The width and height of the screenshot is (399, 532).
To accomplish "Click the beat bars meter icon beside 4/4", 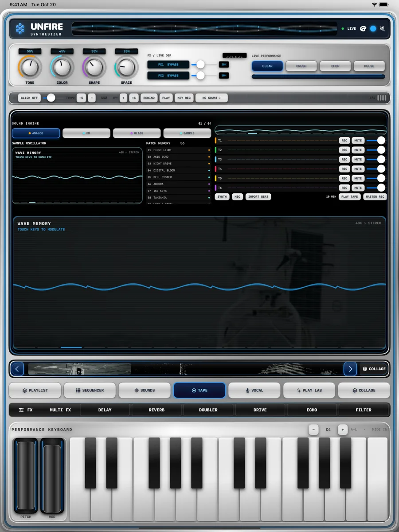I will (x=382, y=98).
